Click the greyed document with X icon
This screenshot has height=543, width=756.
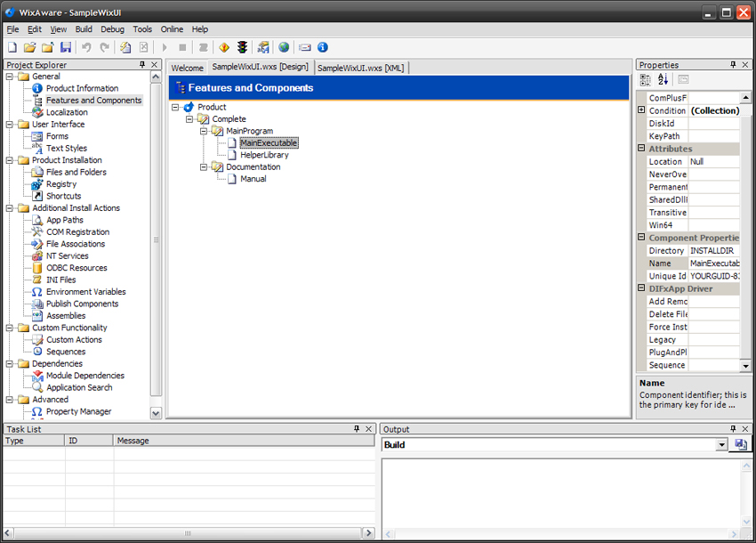pos(144,47)
